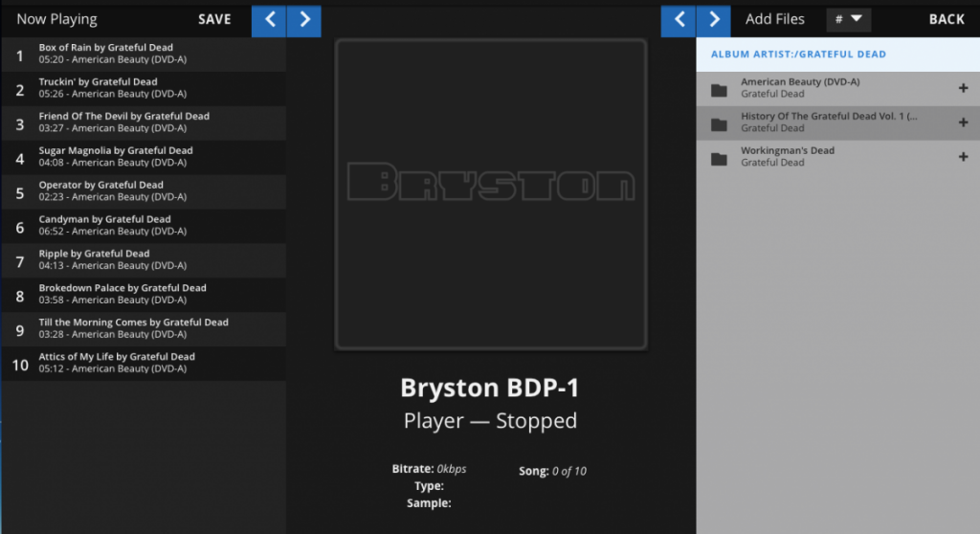Select track Operator
The width and height of the screenshot is (980, 534).
[x=144, y=192]
